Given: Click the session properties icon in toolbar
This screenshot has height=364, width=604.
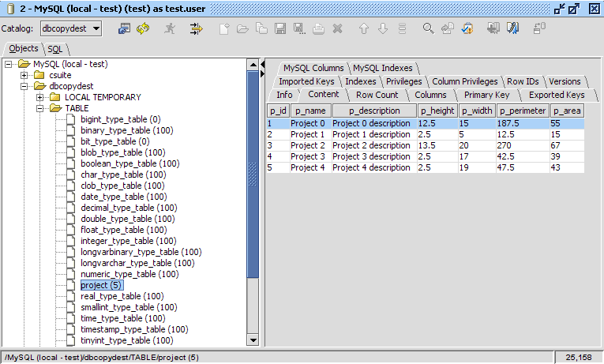Looking at the screenshot, I should coord(124,28).
